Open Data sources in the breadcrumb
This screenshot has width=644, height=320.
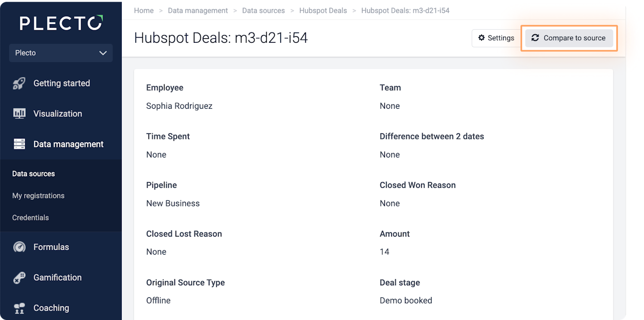click(263, 11)
